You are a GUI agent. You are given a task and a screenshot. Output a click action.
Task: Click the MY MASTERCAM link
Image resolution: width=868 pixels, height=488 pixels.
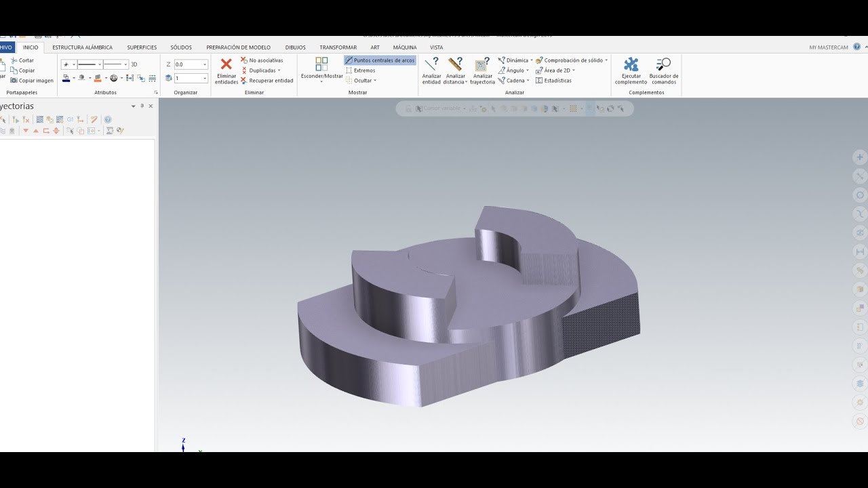[828, 47]
